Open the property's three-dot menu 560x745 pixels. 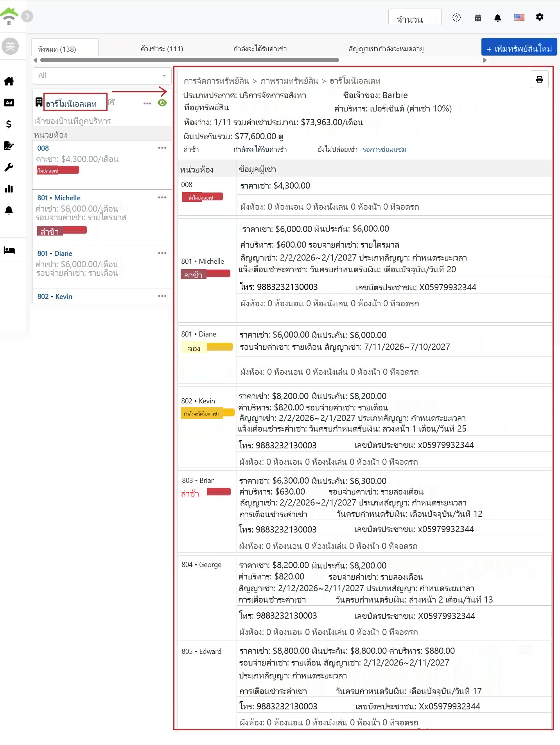(147, 103)
